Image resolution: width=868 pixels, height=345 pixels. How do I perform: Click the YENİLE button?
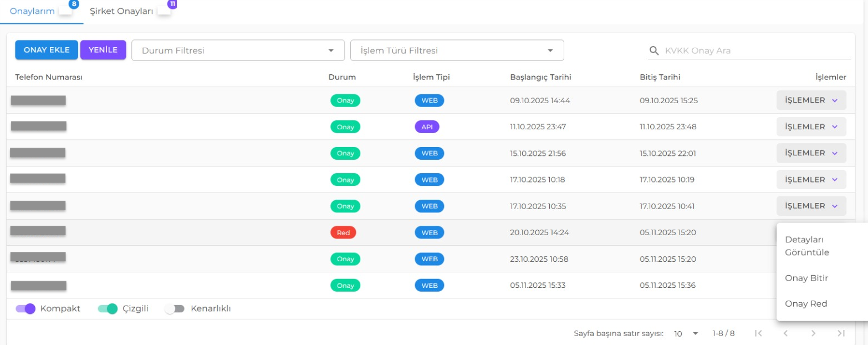click(x=103, y=50)
